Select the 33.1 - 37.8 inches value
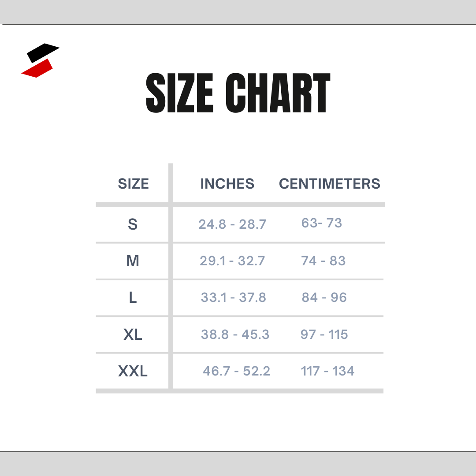 234,297
